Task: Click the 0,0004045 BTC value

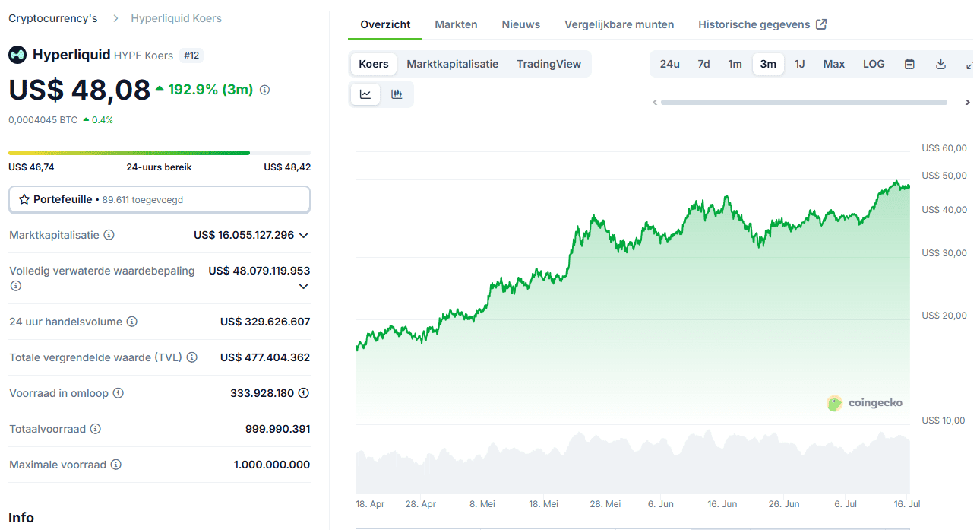Action: pos(43,119)
